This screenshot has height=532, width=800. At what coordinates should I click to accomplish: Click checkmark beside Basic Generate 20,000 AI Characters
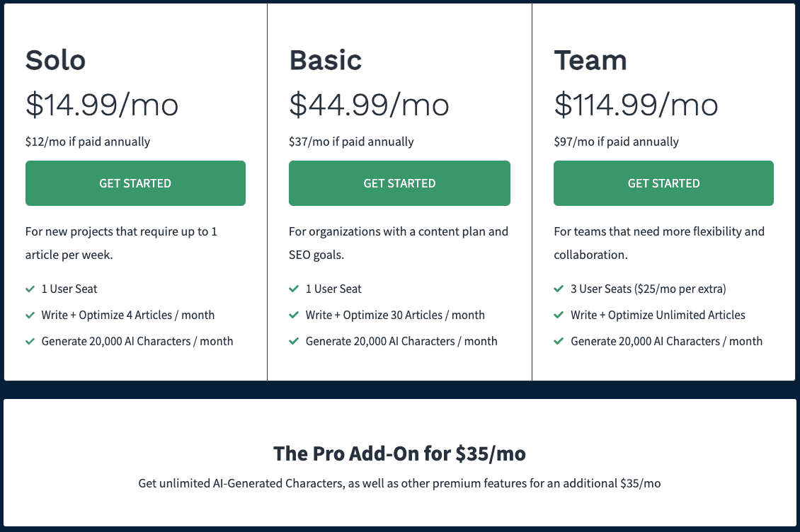point(293,341)
